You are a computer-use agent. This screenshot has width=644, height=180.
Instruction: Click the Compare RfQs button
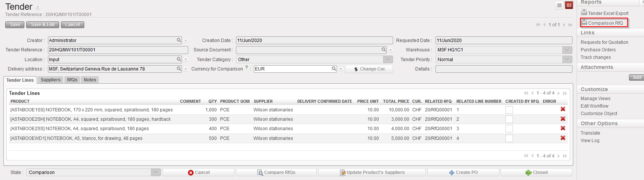(x=276, y=172)
